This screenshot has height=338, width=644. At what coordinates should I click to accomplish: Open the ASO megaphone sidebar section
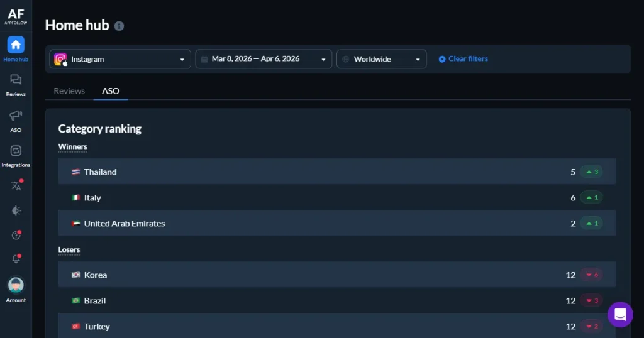(x=16, y=121)
